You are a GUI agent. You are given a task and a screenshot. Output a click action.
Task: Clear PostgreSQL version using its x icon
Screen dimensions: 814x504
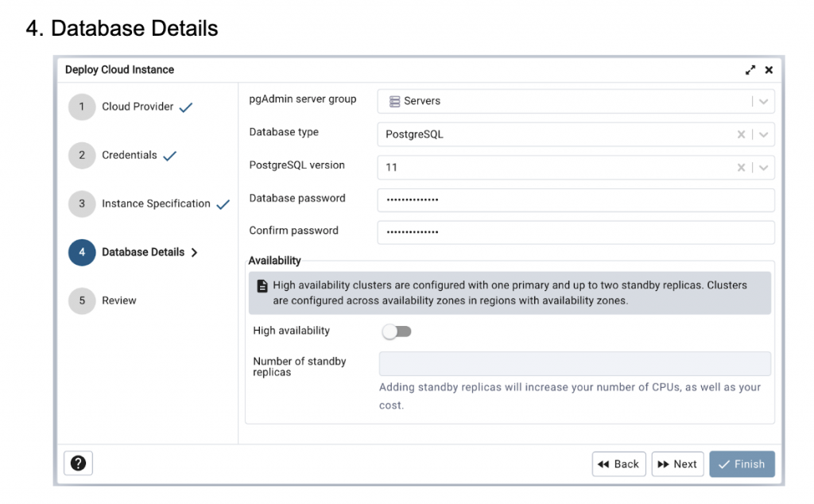[741, 167]
